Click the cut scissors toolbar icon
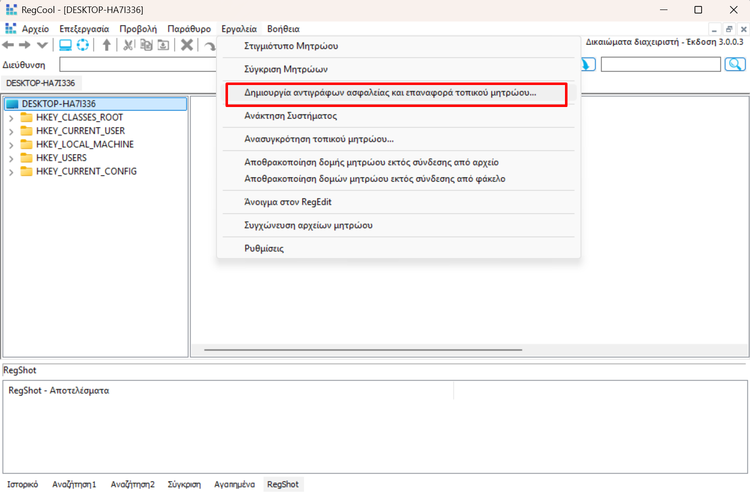The height and width of the screenshot is (500, 750). (129, 46)
